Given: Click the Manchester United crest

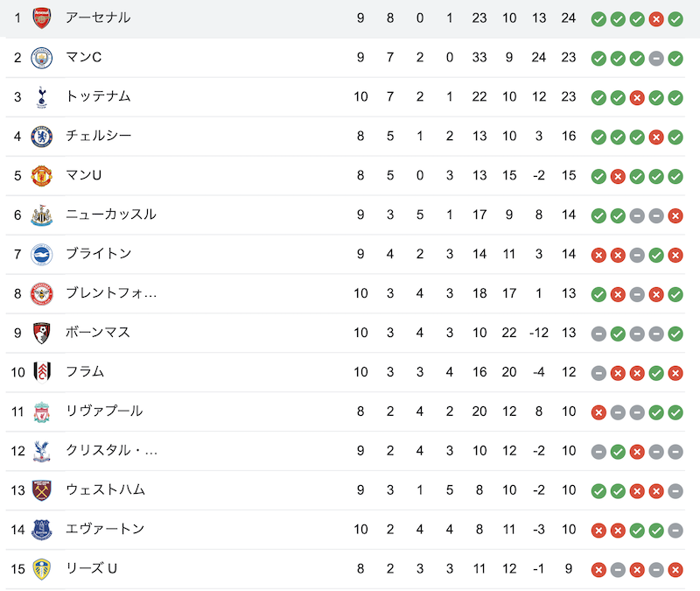Looking at the screenshot, I should pos(41,176).
